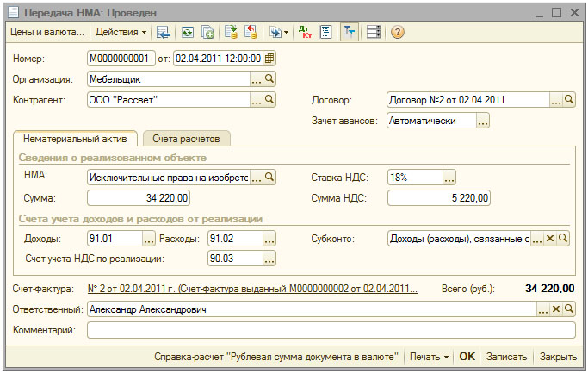Open the Счет-фактура № 2 link

(252, 289)
